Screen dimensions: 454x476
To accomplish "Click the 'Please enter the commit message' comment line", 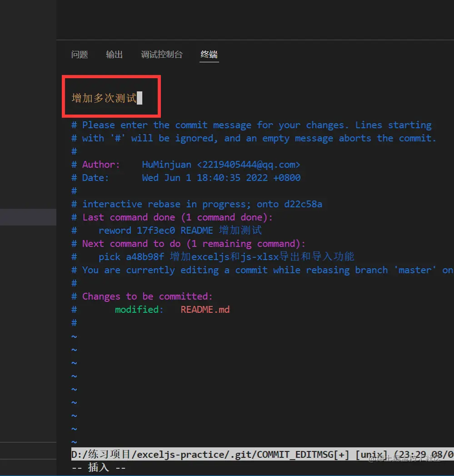I will coord(252,125).
